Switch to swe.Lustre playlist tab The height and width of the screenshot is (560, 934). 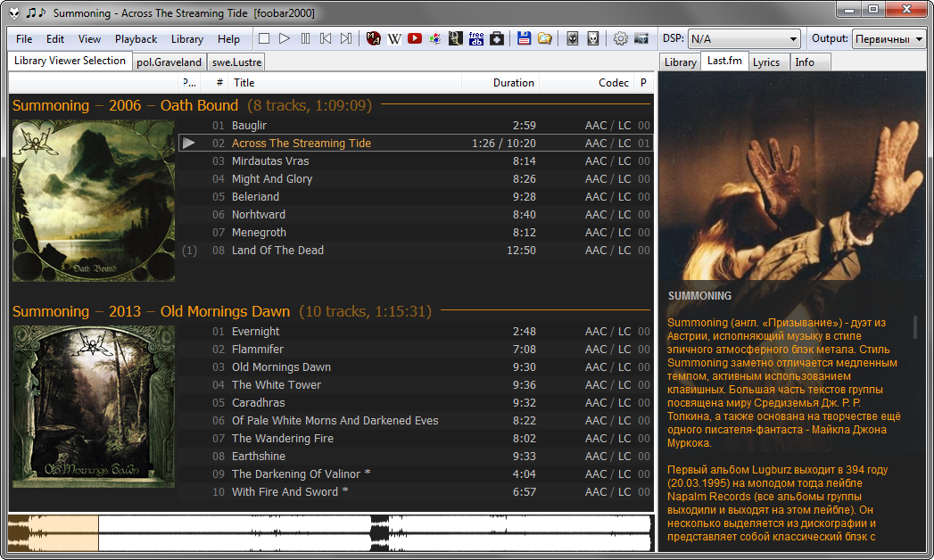click(236, 62)
